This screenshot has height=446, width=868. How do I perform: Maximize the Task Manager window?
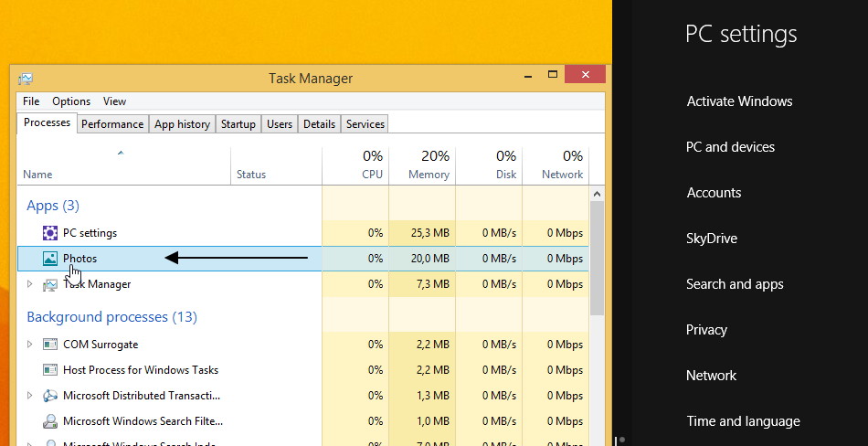coord(553,74)
